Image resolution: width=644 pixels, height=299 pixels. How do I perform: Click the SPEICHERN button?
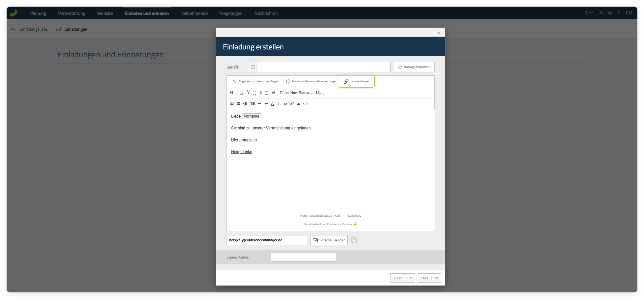coord(429,278)
